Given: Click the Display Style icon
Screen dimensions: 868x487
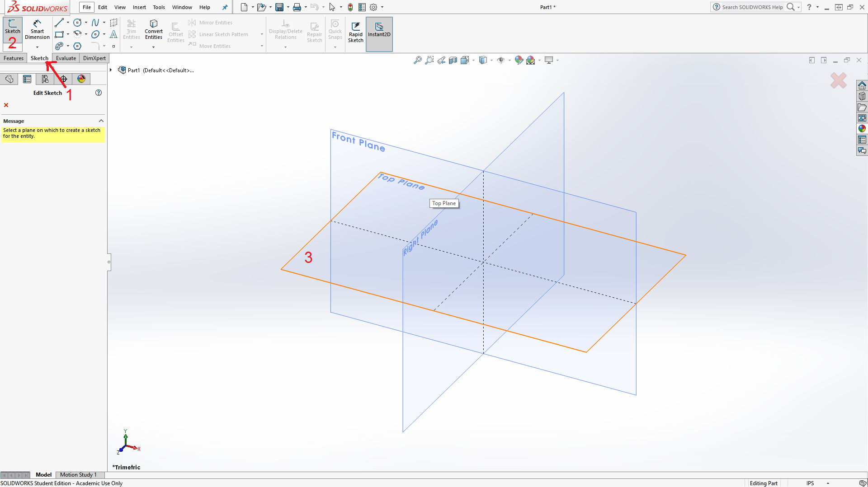Looking at the screenshot, I should tap(483, 60).
